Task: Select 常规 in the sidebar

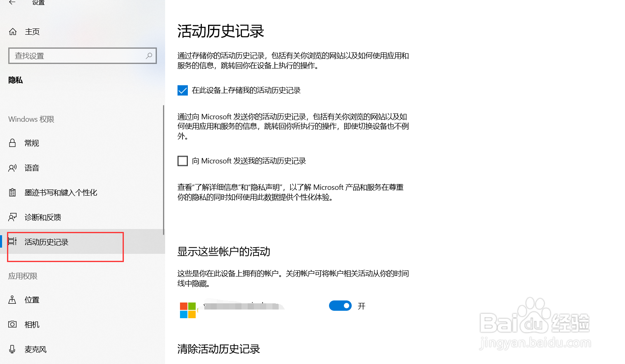Action: [x=82, y=143]
